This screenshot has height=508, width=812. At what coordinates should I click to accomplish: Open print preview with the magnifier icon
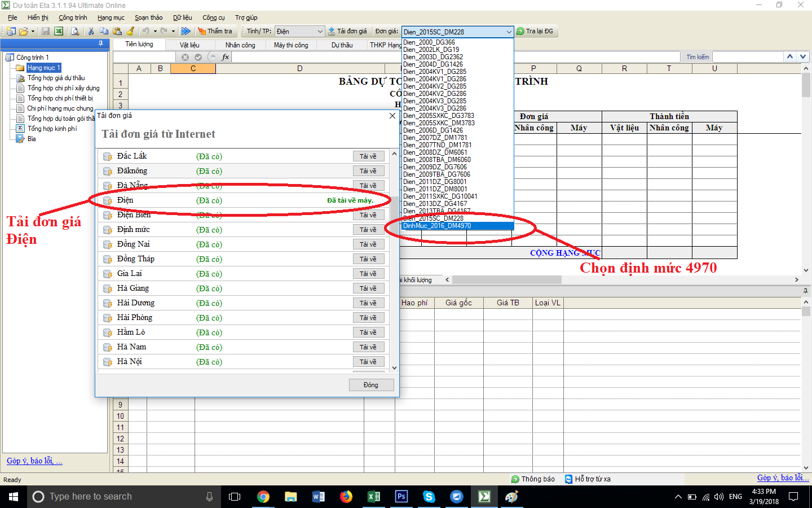(x=75, y=32)
